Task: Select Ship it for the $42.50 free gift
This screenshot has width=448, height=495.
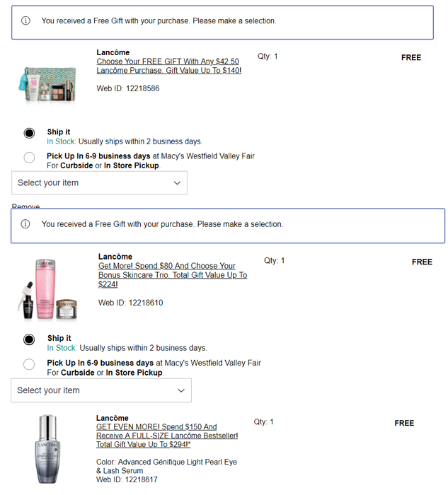Action: (x=29, y=133)
